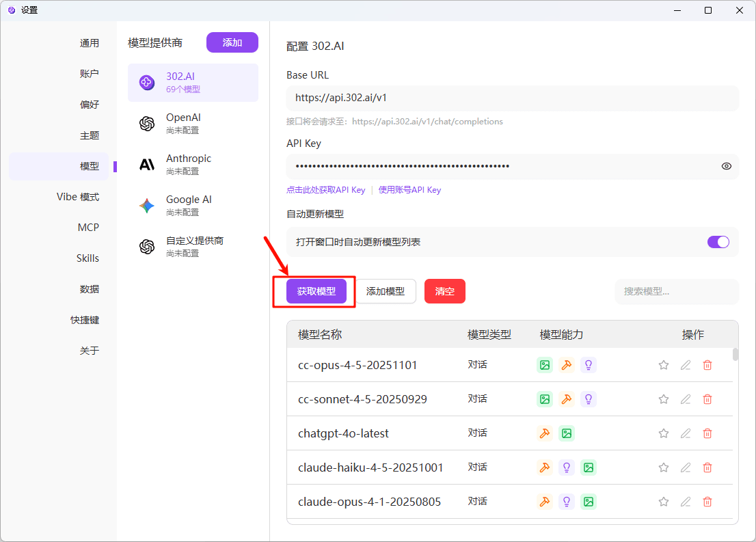
Task: Edit claude-opus-4-1-20250805 model entry
Action: coord(686,502)
